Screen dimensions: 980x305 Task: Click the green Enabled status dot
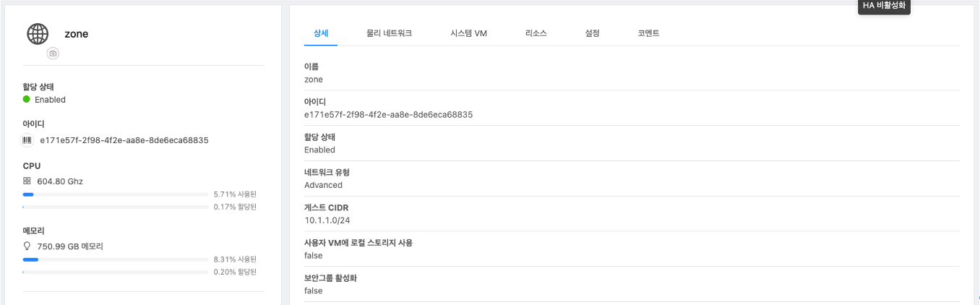pyautogui.click(x=27, y=100)
